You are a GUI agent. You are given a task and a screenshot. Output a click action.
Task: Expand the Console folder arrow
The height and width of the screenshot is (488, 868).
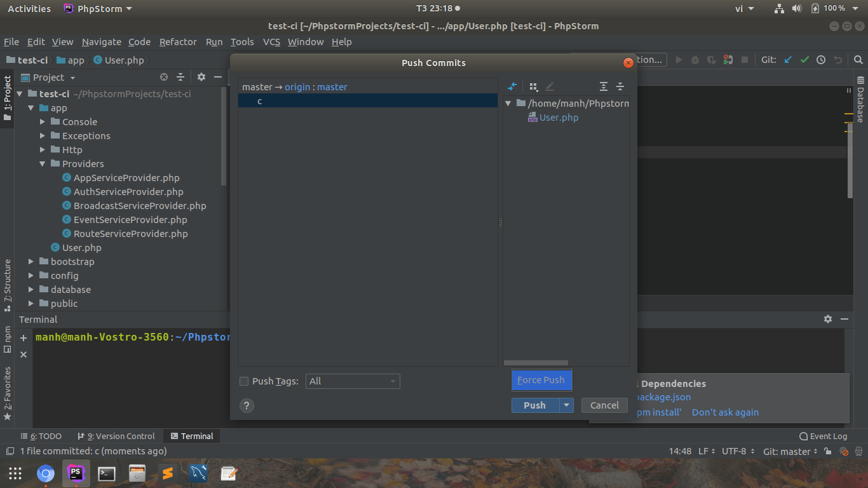43,122
